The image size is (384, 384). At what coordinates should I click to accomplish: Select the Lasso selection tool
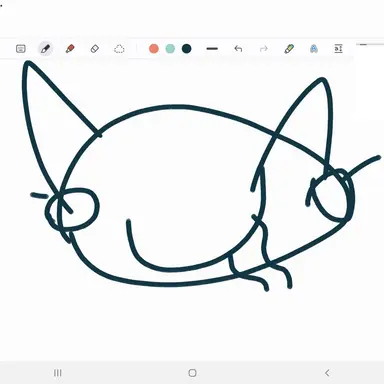[x=119, y=49]
